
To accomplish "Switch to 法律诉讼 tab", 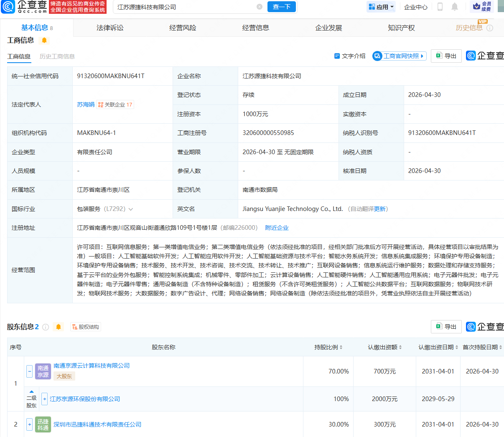I will pyautogui.click(x=110, y=28).
